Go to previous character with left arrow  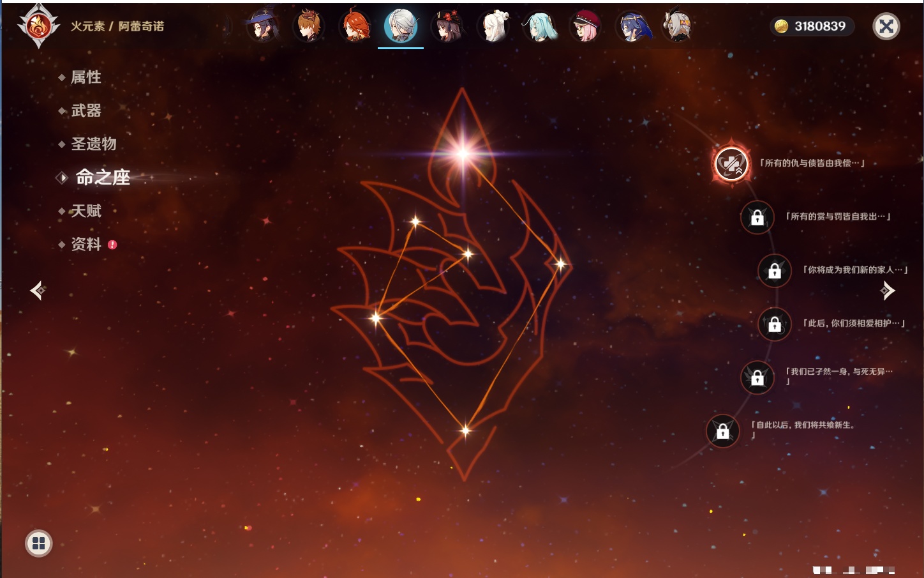pyautogui.click(x=38, y=291)
